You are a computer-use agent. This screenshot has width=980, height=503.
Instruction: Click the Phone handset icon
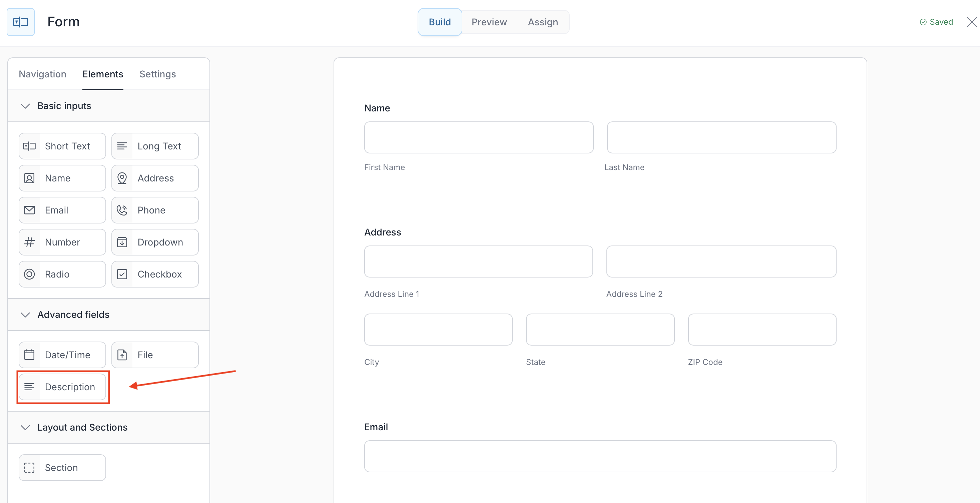(x=122, y=210)
